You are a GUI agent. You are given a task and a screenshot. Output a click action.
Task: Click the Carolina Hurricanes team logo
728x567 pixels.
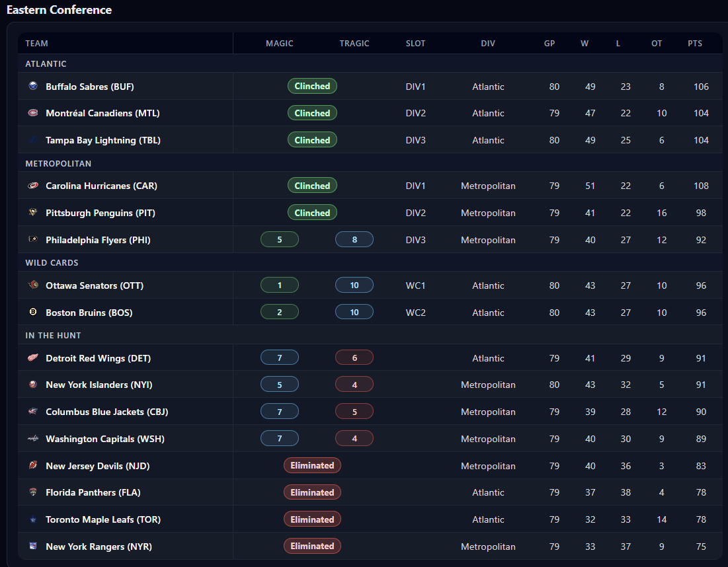pyautogui.click(x=33, y=186)
